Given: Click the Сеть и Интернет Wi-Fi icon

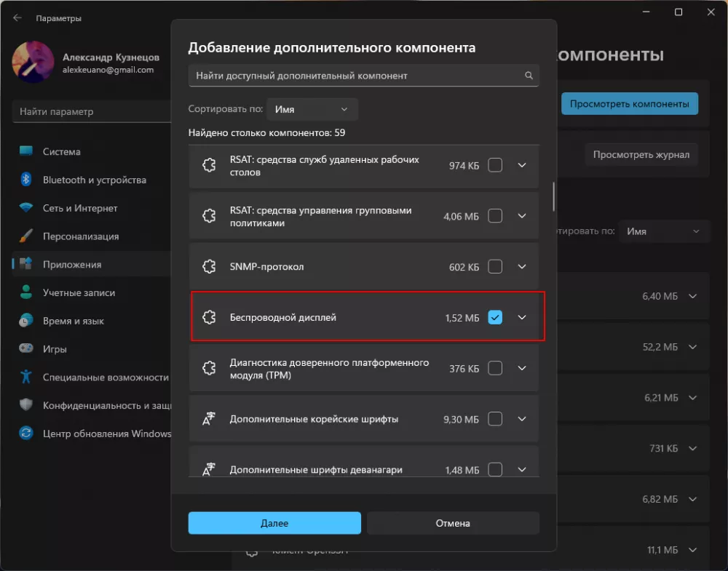Looking at the screenshot, I should coord(26,208).
